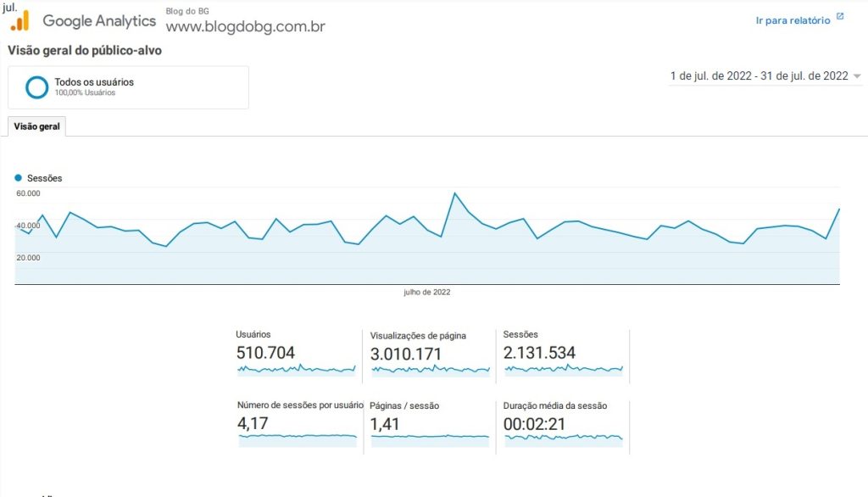Click the Sessões metric sparkline
This screenshot has height=497, width=868.
(x=564, y=370)
